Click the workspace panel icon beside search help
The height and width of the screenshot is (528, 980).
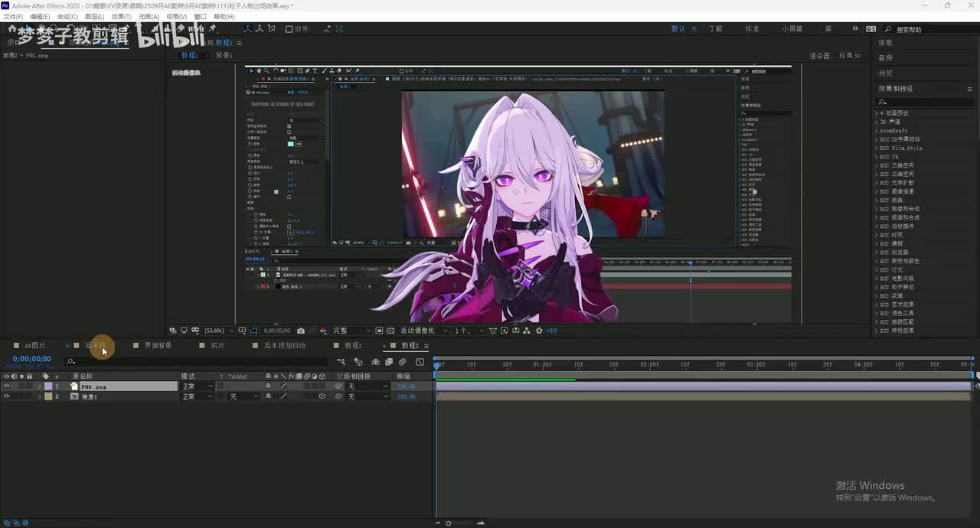(871, 29)
